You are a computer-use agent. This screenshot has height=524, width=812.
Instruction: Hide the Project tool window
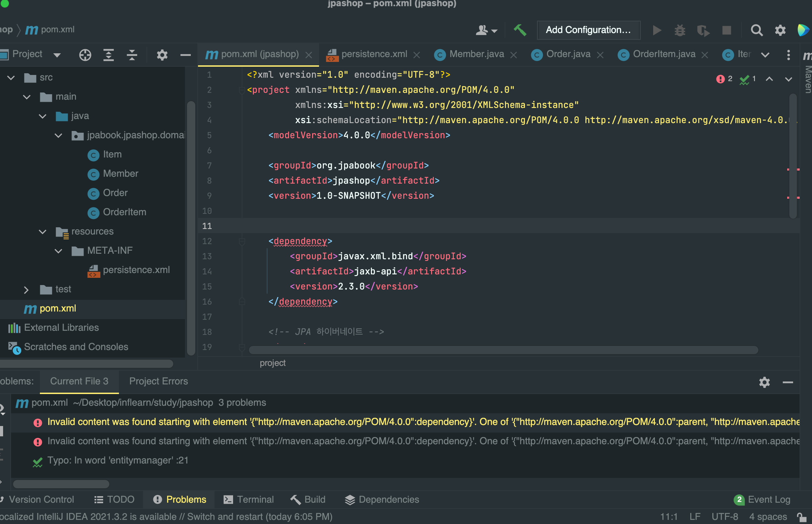pyautogui.click(x=185, y=55)
